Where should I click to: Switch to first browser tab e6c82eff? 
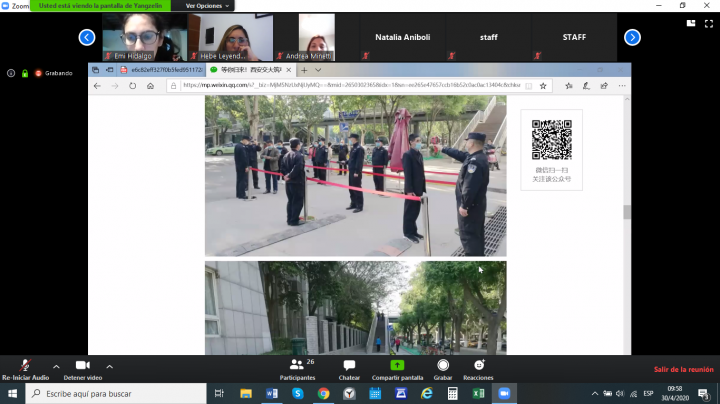coord(162,70)
